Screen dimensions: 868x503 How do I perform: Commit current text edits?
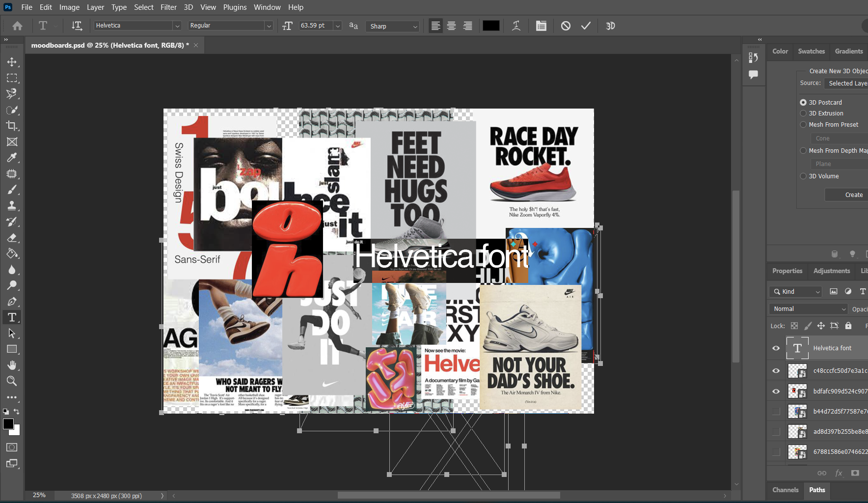(x=586, y=26)
